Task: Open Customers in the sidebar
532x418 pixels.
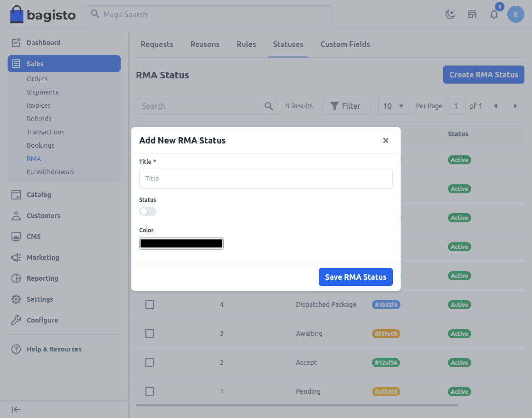Action: tap(64, 216)
